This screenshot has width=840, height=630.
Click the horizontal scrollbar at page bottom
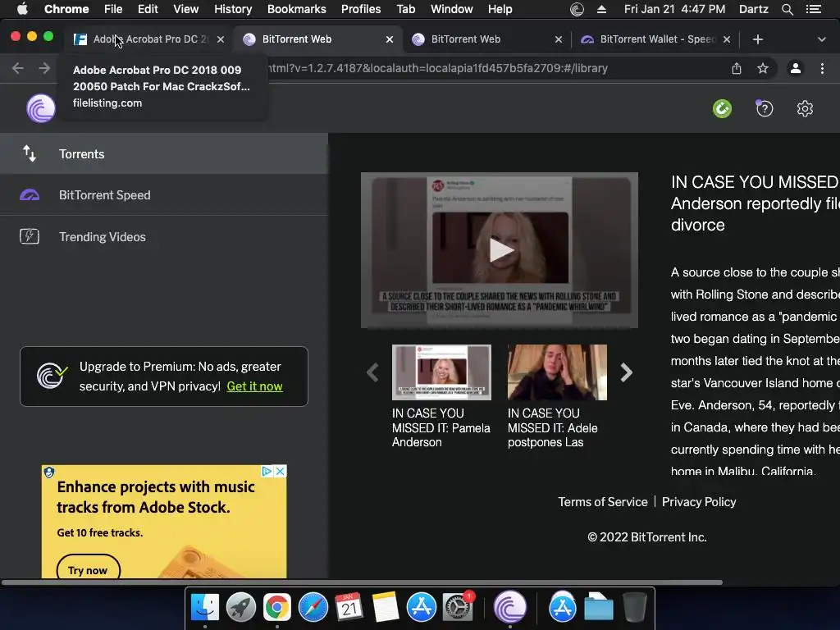(x=362, y=582)
